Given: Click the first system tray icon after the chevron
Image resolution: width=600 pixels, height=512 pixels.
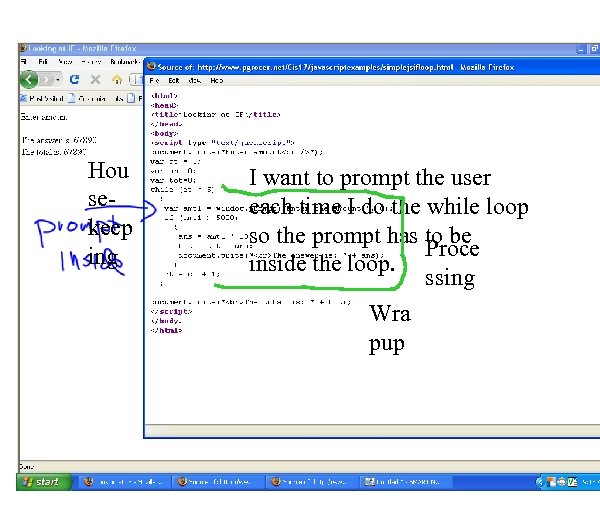Looking at the screenshot, I should [x=551, y=482].
